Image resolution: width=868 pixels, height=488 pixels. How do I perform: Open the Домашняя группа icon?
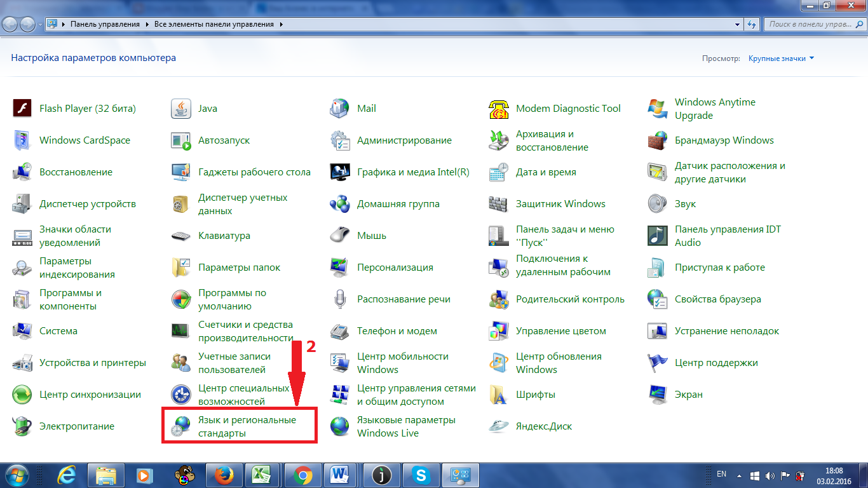coord(340,204)
